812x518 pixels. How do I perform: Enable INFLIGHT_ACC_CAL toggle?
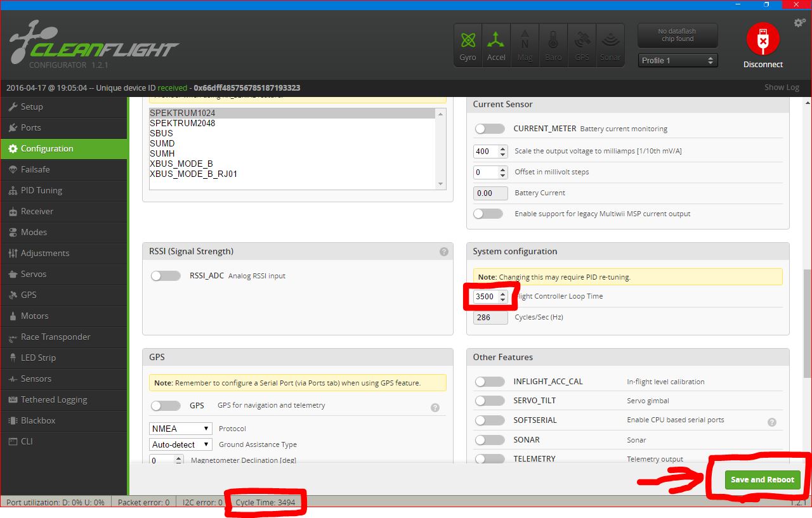pyautogui.click(x=488, y=382)
